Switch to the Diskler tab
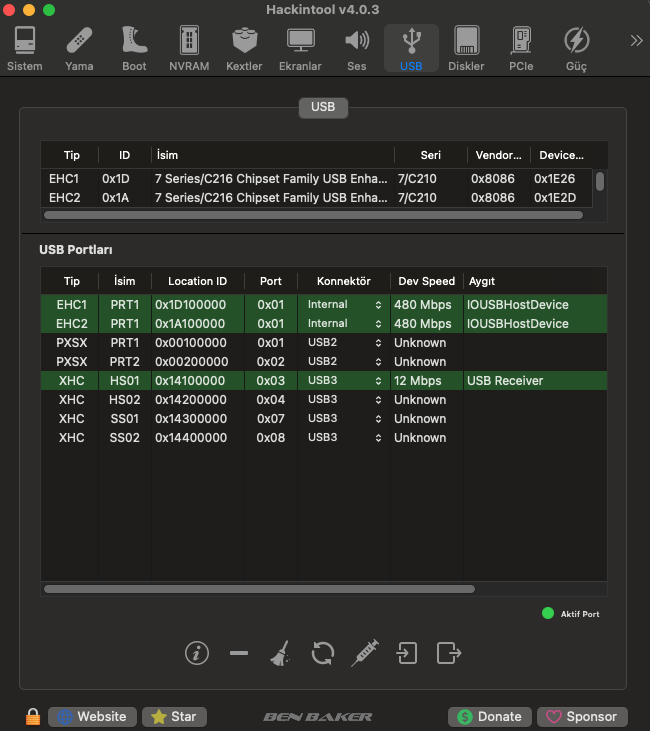This screenshot has width=650, height=731. point(466,48)
